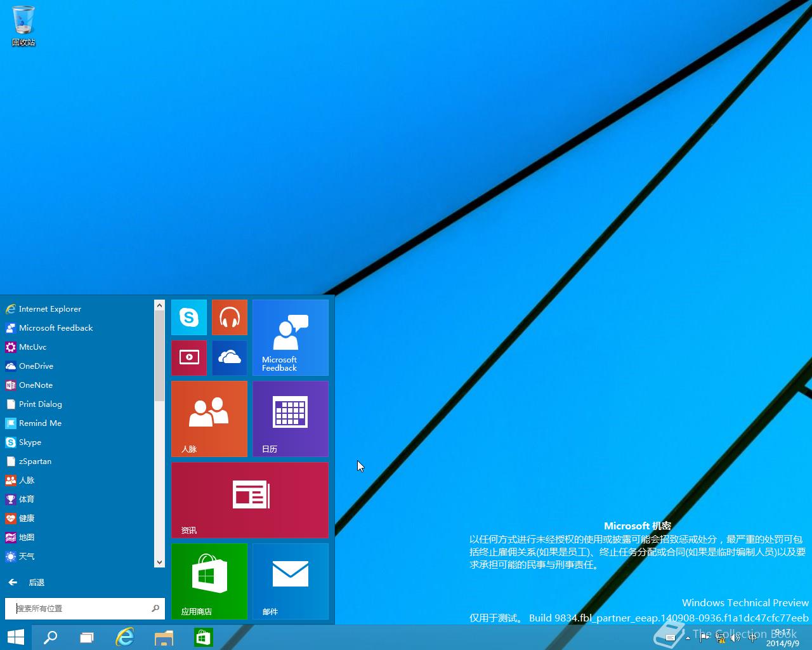This screenshot has width=812, height=650.
Task: Click the magnifier in the search box
Action: point(155,608)
